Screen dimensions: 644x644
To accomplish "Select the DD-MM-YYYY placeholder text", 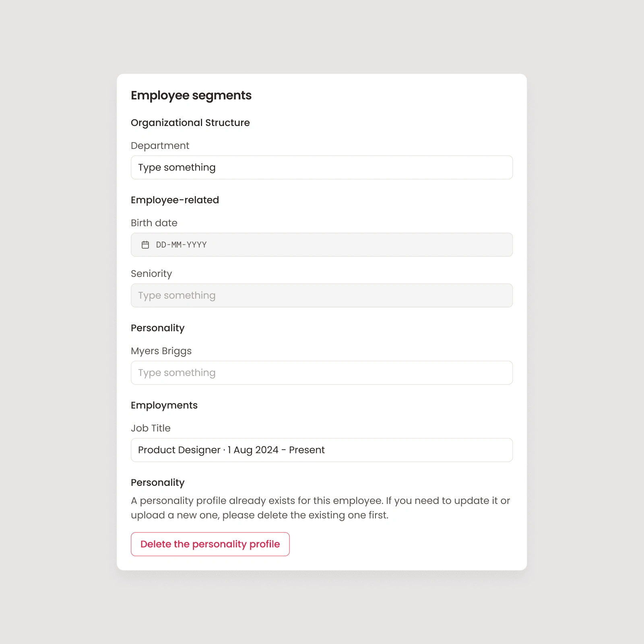I will 181,245.
